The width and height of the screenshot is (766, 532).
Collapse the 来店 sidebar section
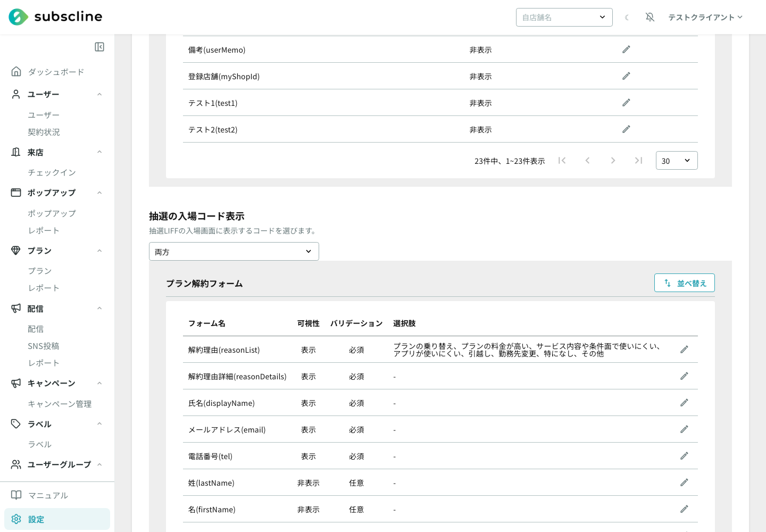tap(99, 152)
